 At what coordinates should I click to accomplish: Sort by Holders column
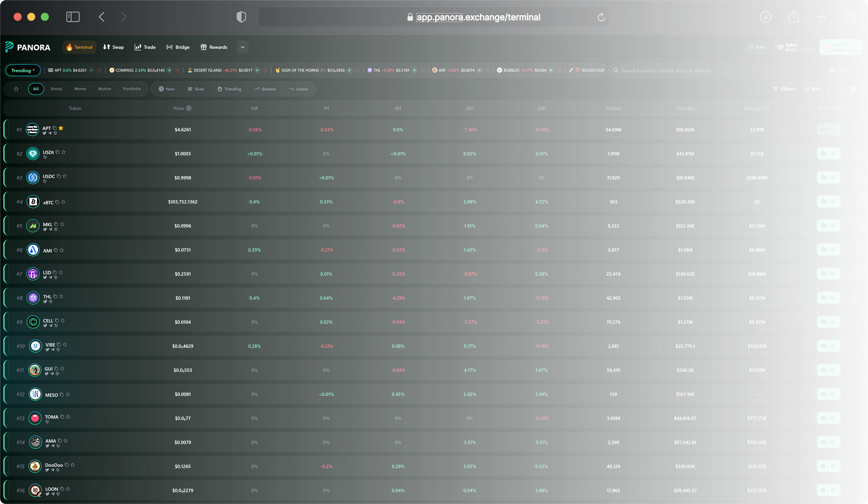[x=613, y=108]
